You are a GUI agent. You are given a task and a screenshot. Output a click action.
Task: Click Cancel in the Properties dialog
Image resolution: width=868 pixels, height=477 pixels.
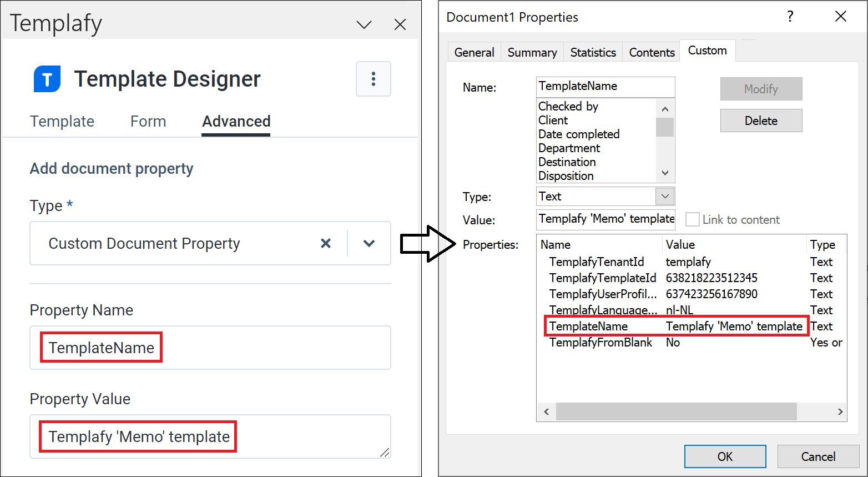point(819,456)
